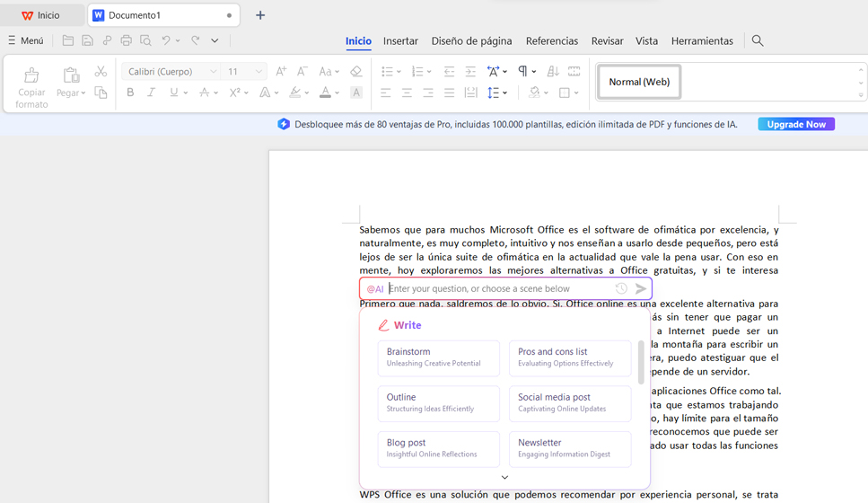Align text left
The width and height of the screenshot is (868, 503).
click(385, 93)
